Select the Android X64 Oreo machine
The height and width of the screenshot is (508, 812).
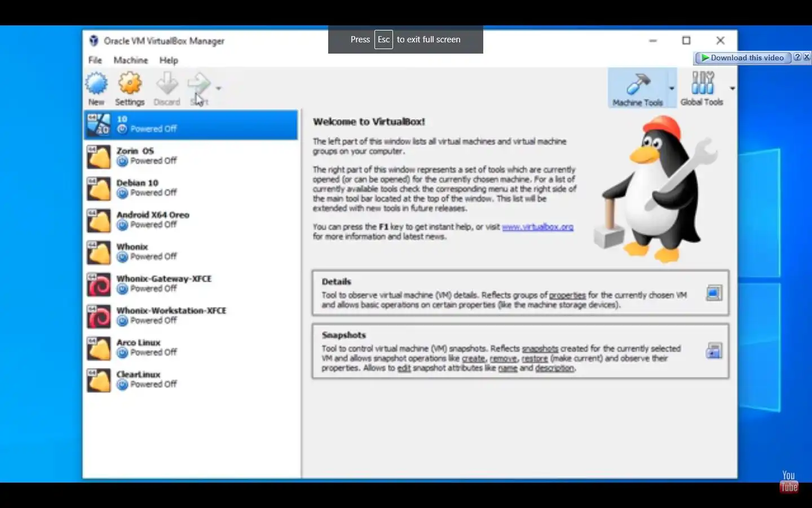click(191, 220)
